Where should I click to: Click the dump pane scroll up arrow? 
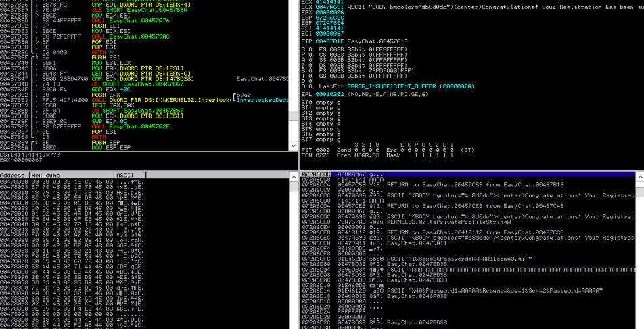click(x=294, y=176)
